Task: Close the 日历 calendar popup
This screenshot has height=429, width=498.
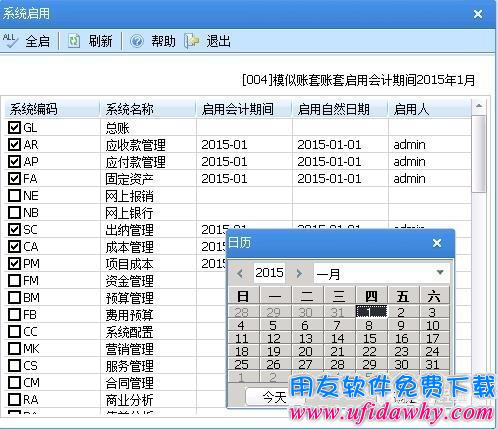Action: (437, 243)
